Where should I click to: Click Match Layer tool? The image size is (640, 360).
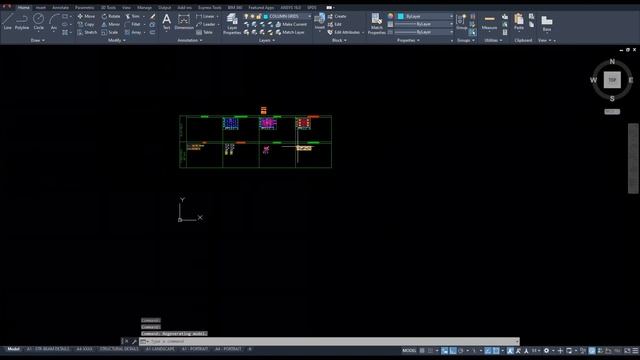290,32
